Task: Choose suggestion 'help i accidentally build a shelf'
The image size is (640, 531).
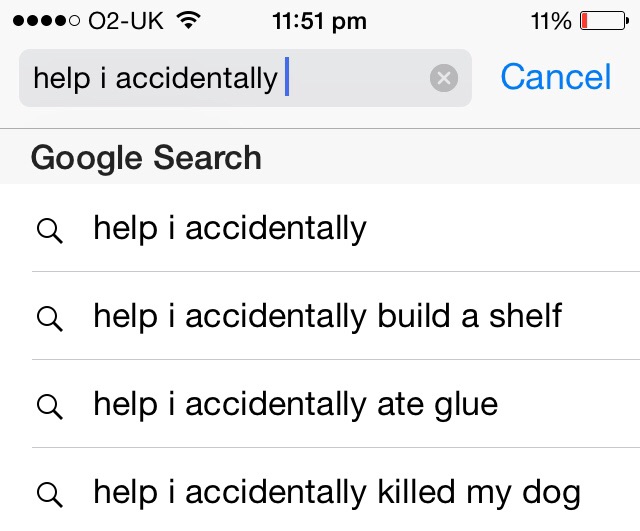Action: [x=320, y=315]
